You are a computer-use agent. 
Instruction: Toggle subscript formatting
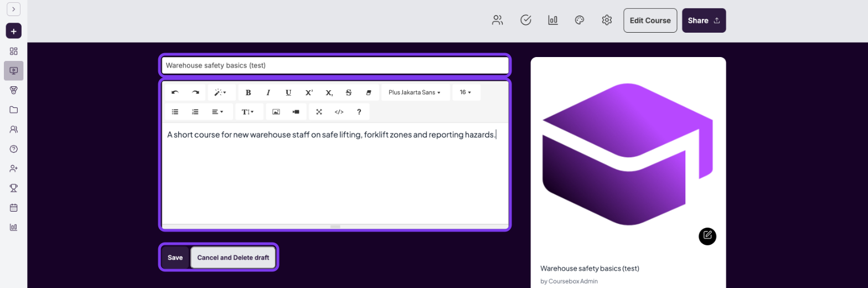[329, 92]
